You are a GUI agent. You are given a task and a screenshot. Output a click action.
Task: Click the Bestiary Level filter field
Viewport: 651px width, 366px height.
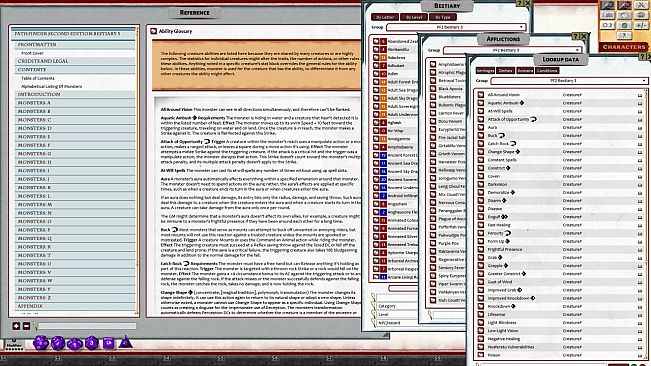point(397,314)
